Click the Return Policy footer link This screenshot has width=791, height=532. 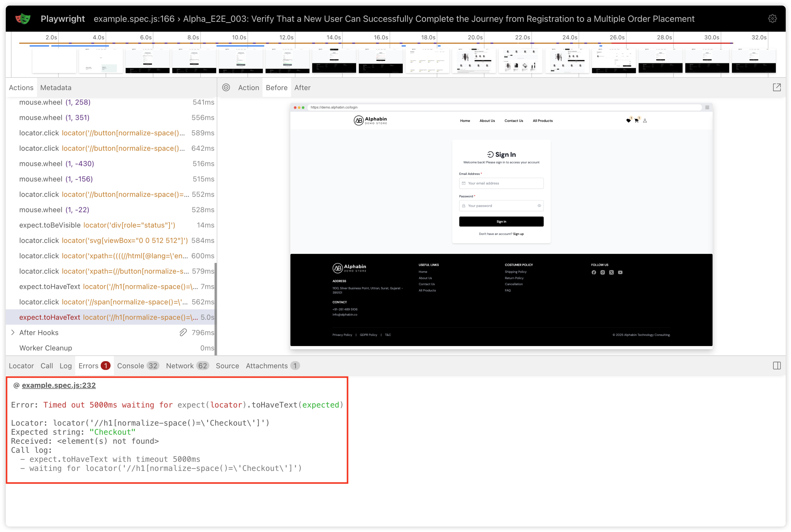coord(514,278)
